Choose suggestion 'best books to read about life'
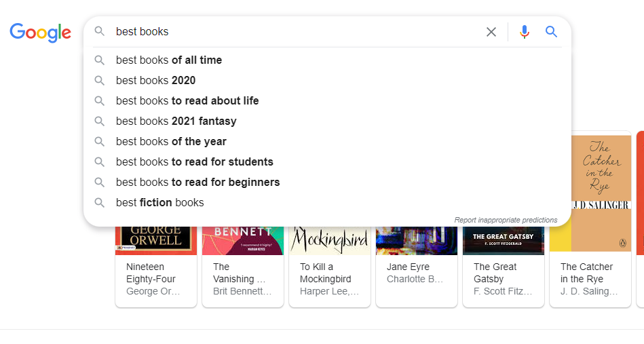This screenshot has height=344, width=644. tap(187, 101)
